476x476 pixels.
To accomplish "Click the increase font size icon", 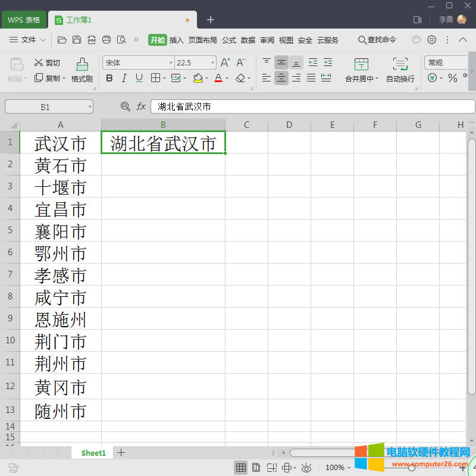I will pos(225,62).
